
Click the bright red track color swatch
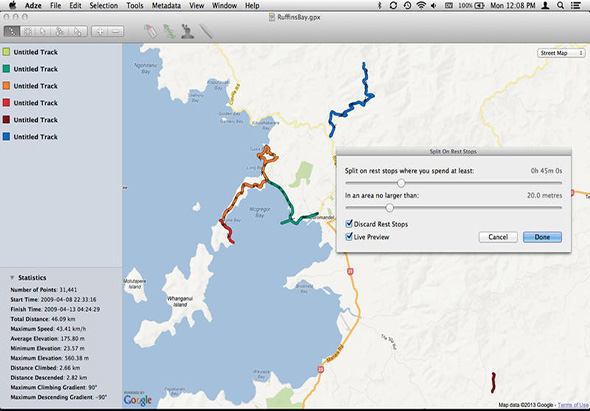pos(6,103)
